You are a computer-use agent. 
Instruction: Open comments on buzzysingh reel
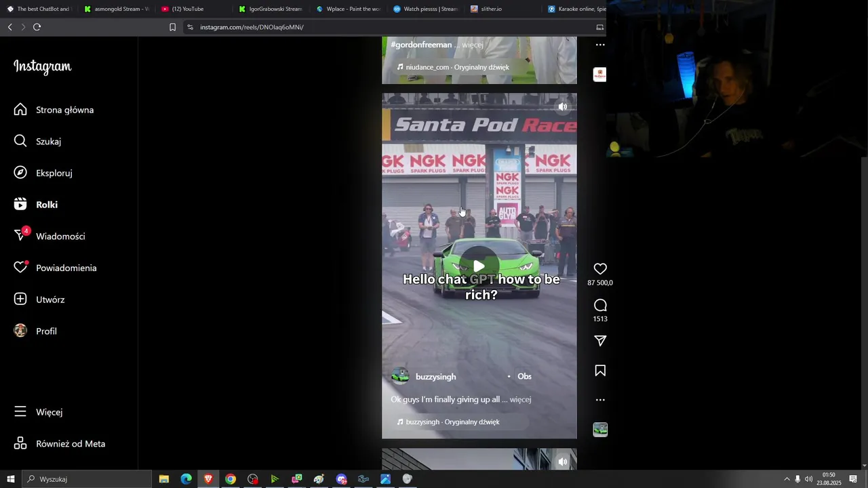coord(600,305)
